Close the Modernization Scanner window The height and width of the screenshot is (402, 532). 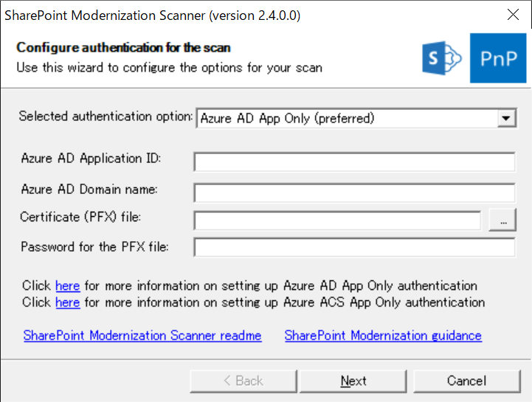click(514, 15)
